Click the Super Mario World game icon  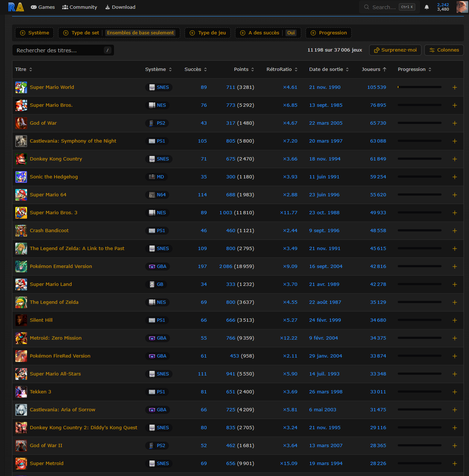pos(21,87)
